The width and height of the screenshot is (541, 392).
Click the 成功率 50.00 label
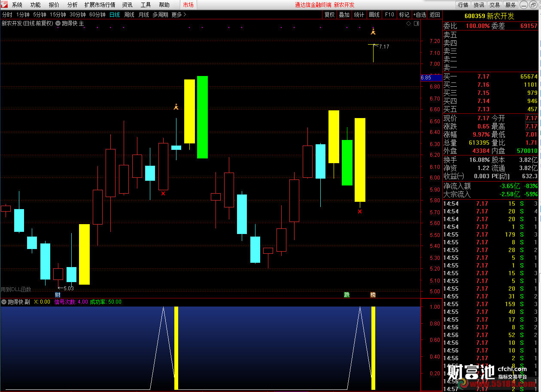coord(106,302)
